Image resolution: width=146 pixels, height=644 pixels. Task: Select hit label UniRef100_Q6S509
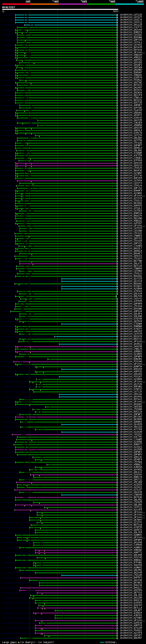[131, 321]
